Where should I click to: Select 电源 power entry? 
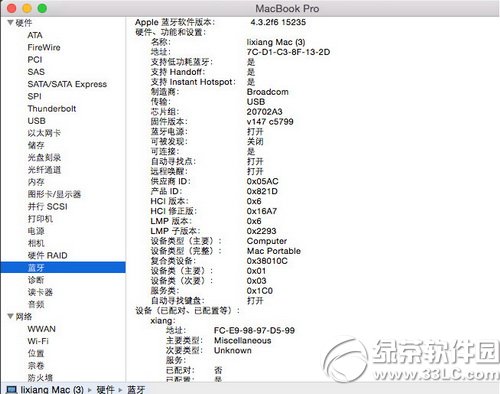[36, 231]
